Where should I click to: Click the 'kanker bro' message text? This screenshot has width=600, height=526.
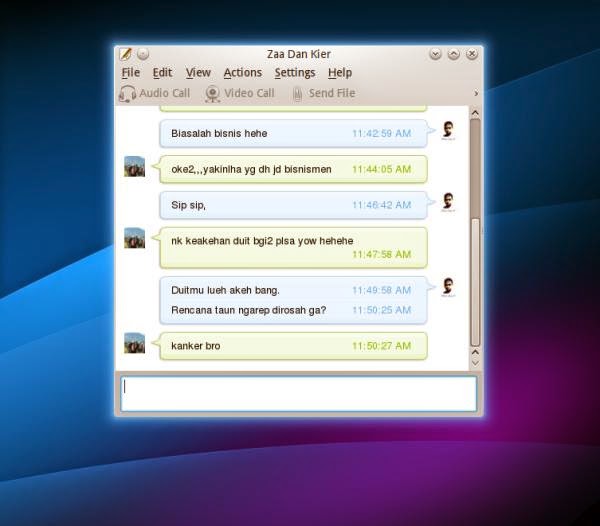[196, 346]
